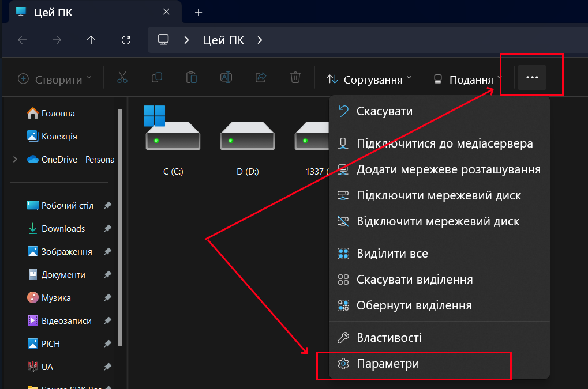Screen dimensions: 588x389
Task: Select Параметри in the context menu
Action: pos(388,364)
